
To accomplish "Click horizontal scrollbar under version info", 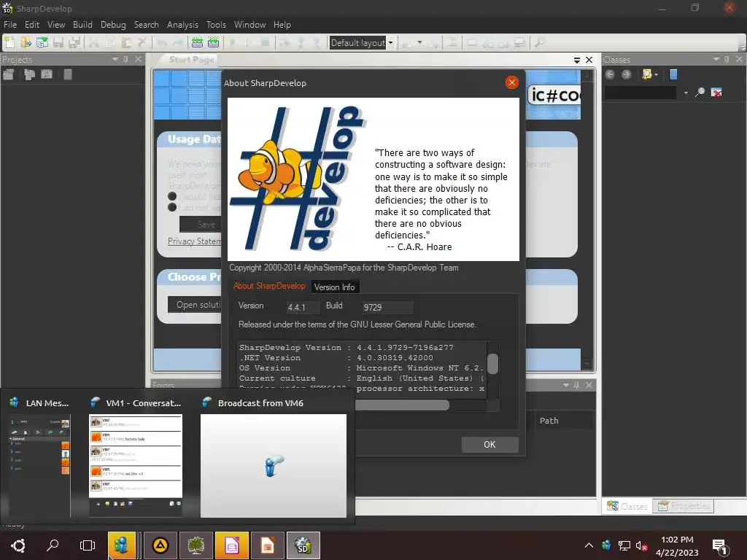I will 402,405.
